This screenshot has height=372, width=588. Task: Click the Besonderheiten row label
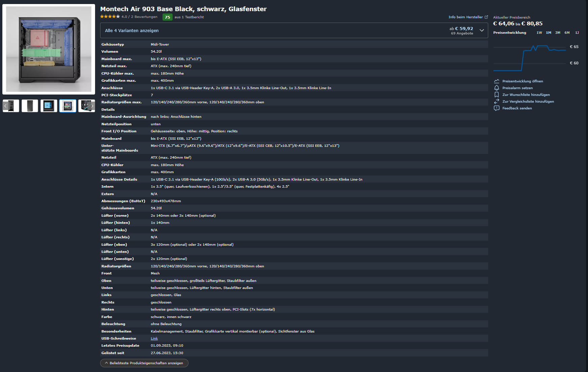116,331
